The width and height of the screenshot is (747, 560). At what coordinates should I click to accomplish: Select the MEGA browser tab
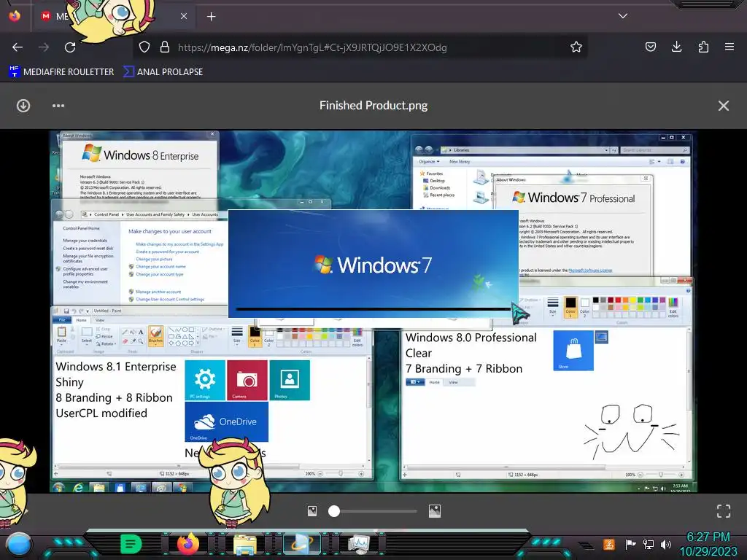115,16
